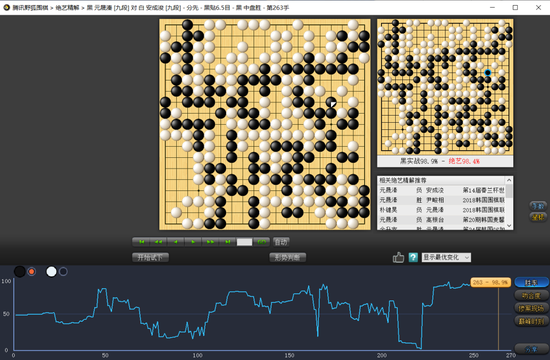Click the move 263 marker on win-rate graph
The image size is (550, 360).
click(x=490, y=282)
